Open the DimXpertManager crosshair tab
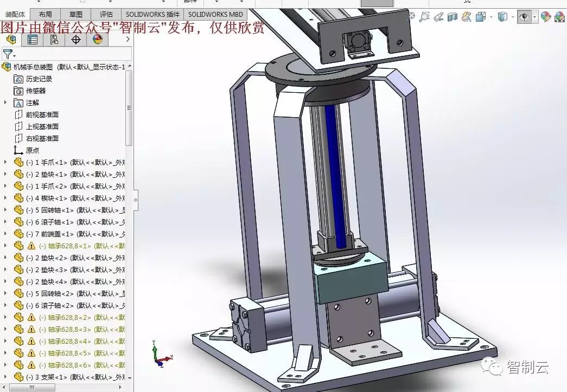This screenshot has height=392, width=567. (75, 40)
